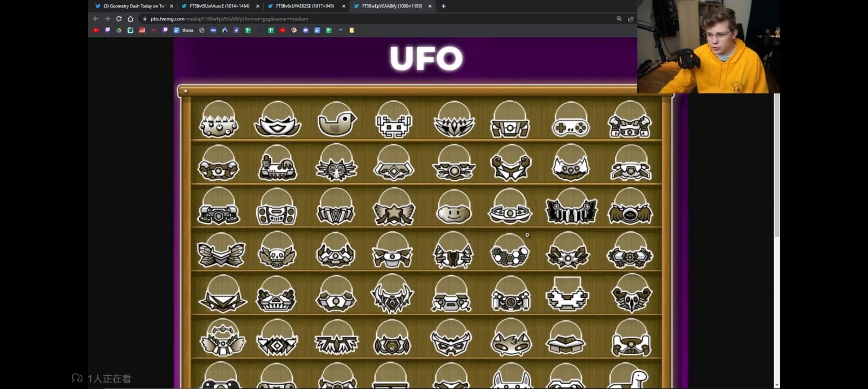Click the duck-shaped UFO icon
The height and width of the screenshot is (389, 868).
coord(336,119)
